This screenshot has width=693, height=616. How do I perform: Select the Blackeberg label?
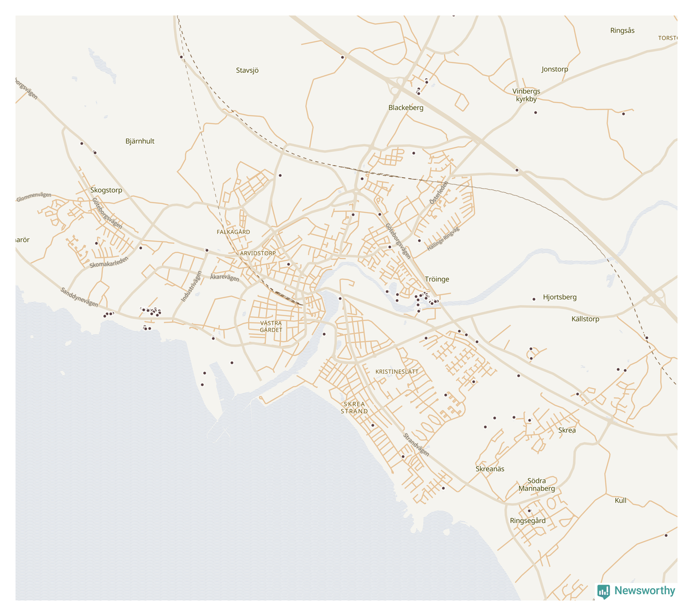[x=406, y=107]
